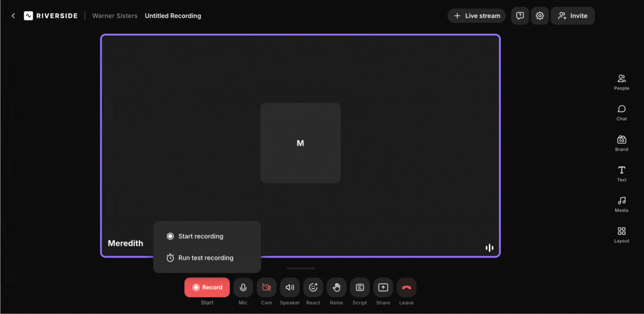Open the Layout options panel
This screenshot has width=644, height=314.
tap(621, 235)
